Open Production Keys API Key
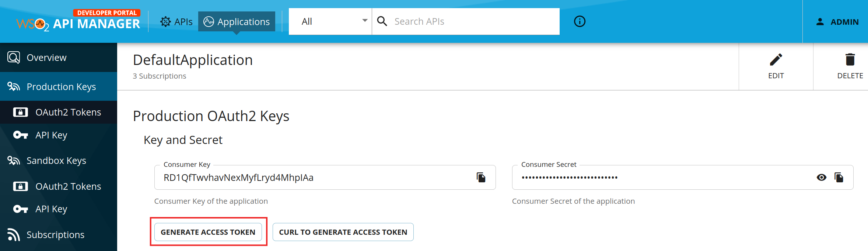Viewport: 868px width, 251px height. click(x=59, y=135)
